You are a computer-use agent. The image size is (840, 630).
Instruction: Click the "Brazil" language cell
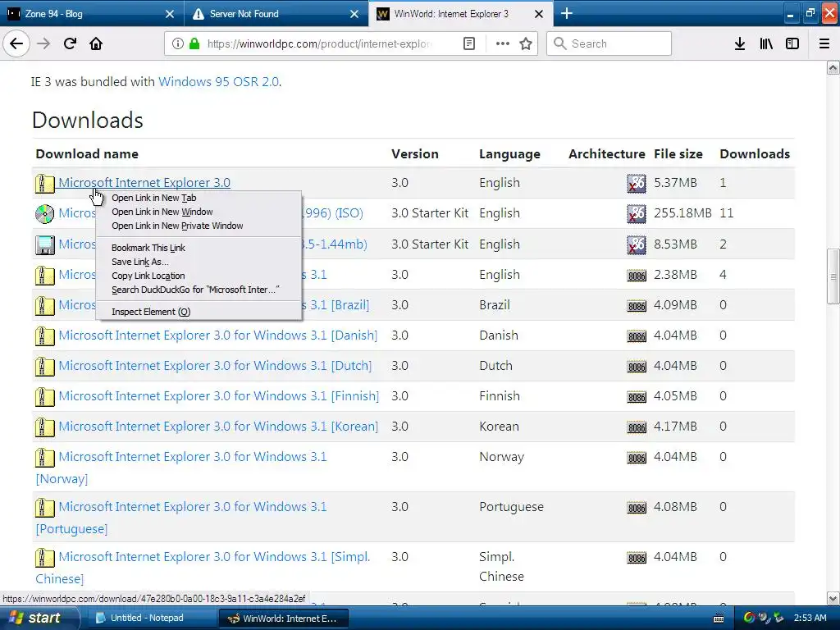[495, 305]
